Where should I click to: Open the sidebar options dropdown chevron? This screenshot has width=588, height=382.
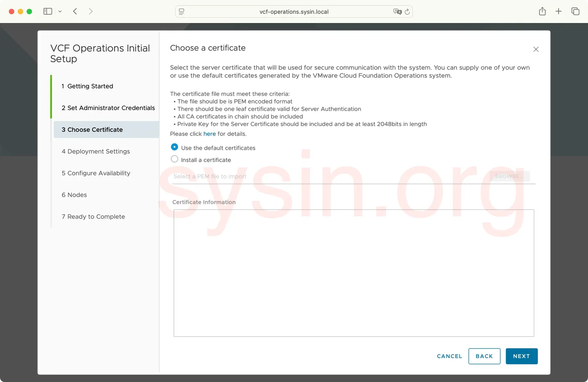pyautogui.click(x=60, y=12)
